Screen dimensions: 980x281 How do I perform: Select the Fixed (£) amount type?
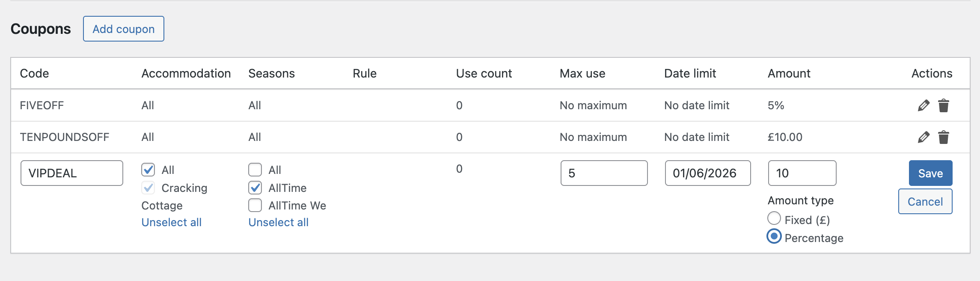coord(774,218)
